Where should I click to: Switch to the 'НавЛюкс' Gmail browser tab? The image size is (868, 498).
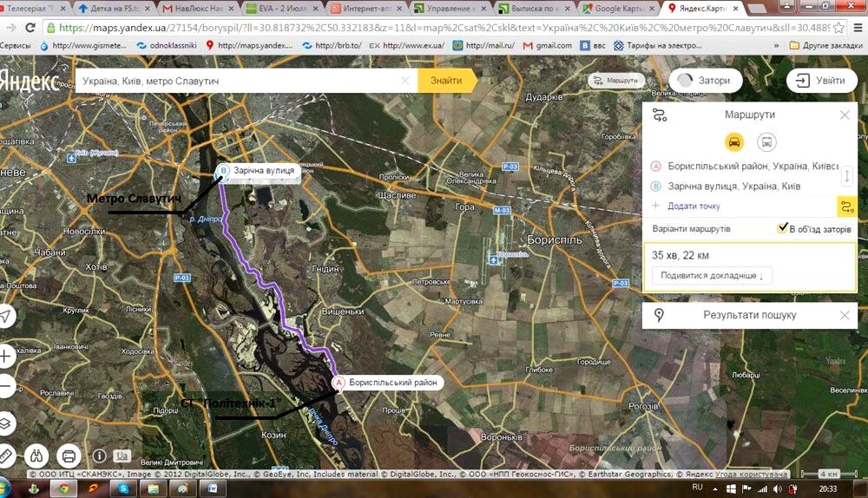(x=198, y=9)
